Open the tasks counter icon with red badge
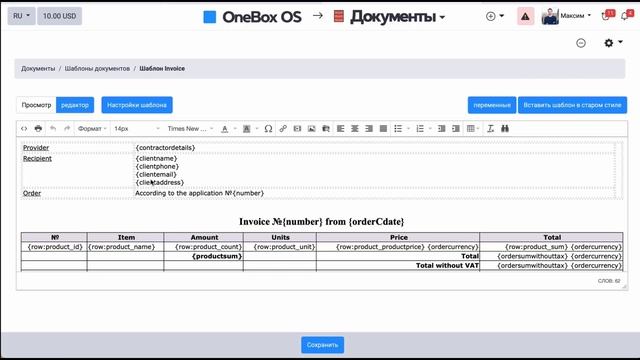 click(607, 16)
